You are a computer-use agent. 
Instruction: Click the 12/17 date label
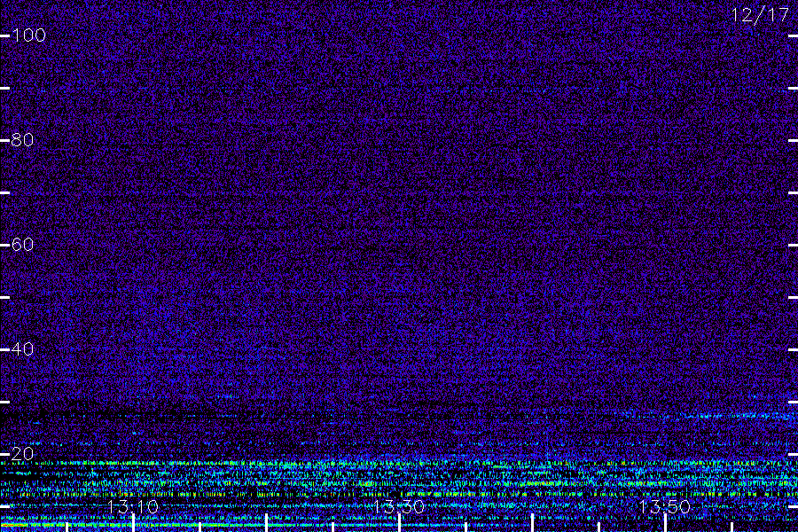(760, 15)
